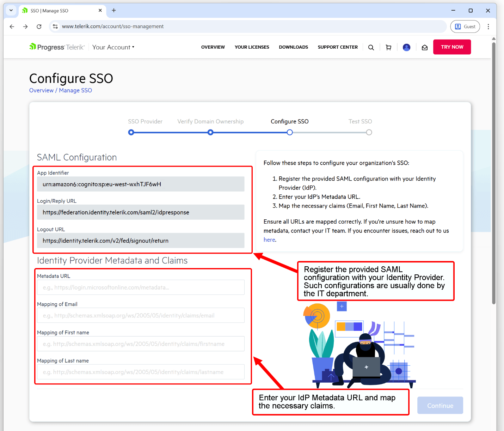This screenshot has width=504, height=431.
Task: Maximize the browser window
Action: coord(471,11)
